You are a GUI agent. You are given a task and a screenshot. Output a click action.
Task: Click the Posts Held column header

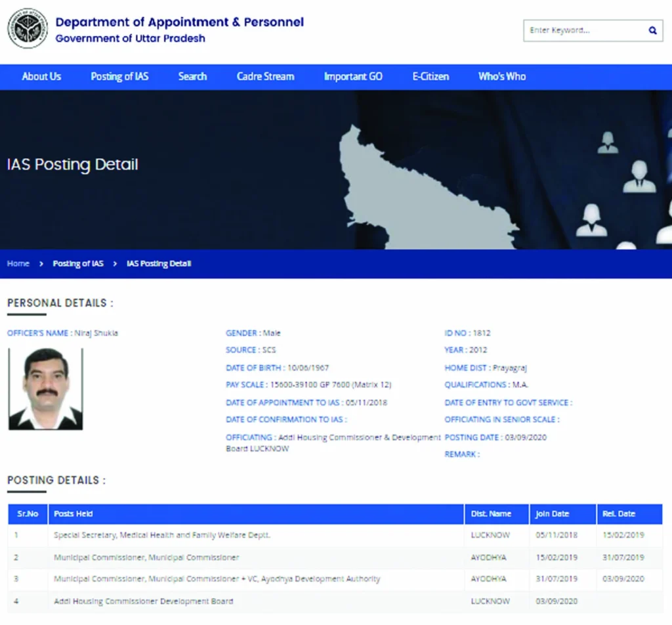pyautogui.click(x=73, y=513)
